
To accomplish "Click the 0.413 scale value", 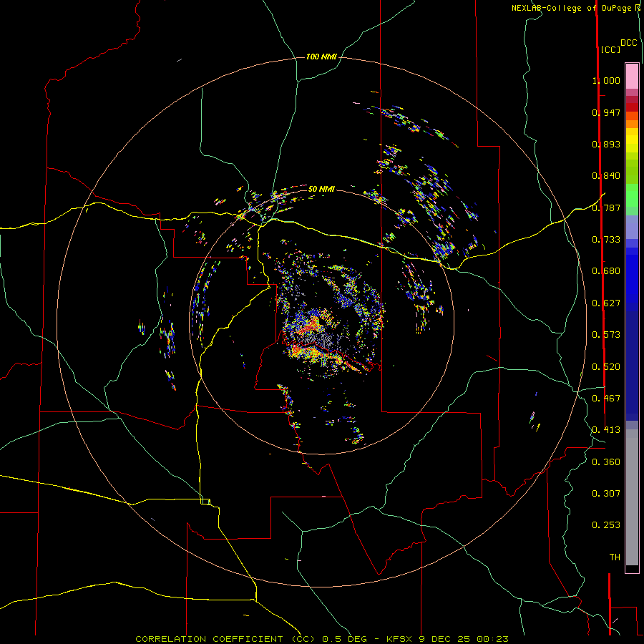I will [x=606, y=430].
